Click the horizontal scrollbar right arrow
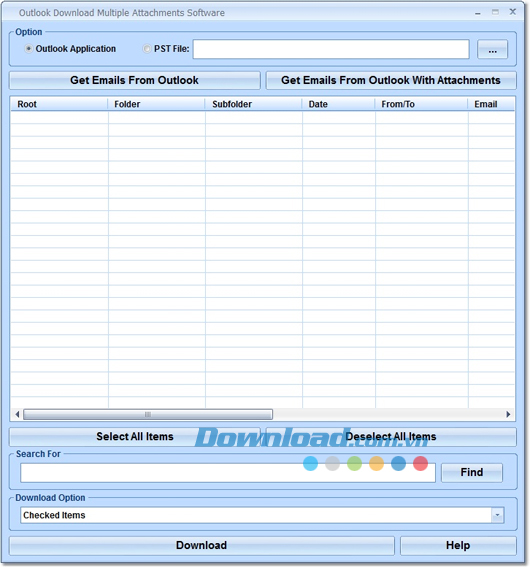 (508, 414)
